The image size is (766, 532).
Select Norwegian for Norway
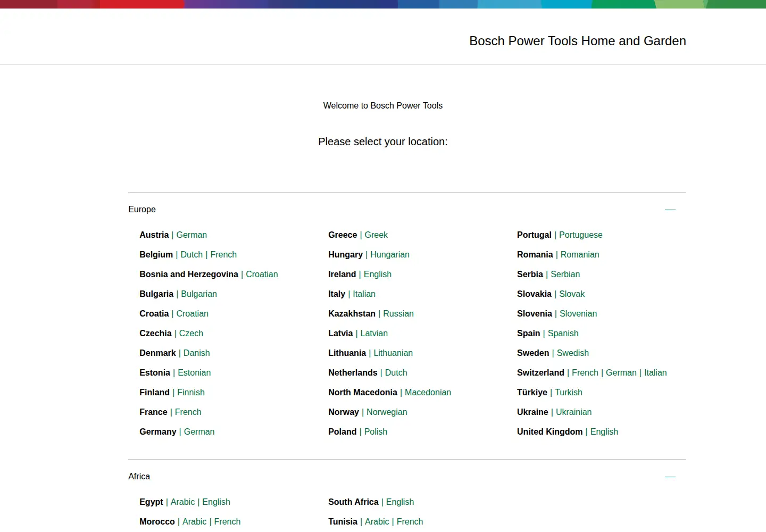pos(387,412)
